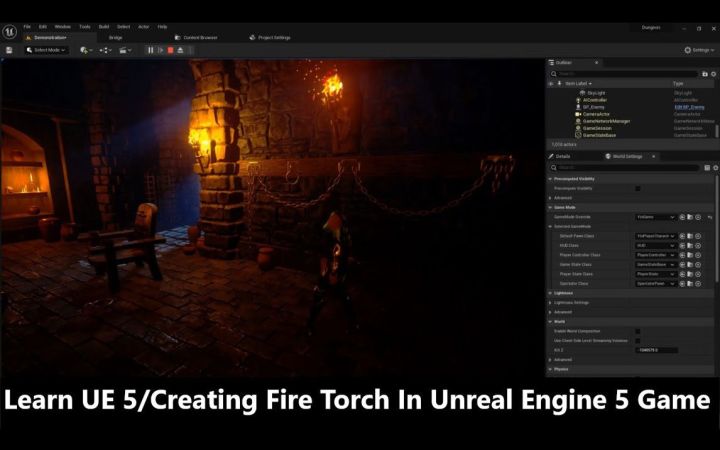Save the current level with the save icon
The image size is (720, 450).
(9, 50)
